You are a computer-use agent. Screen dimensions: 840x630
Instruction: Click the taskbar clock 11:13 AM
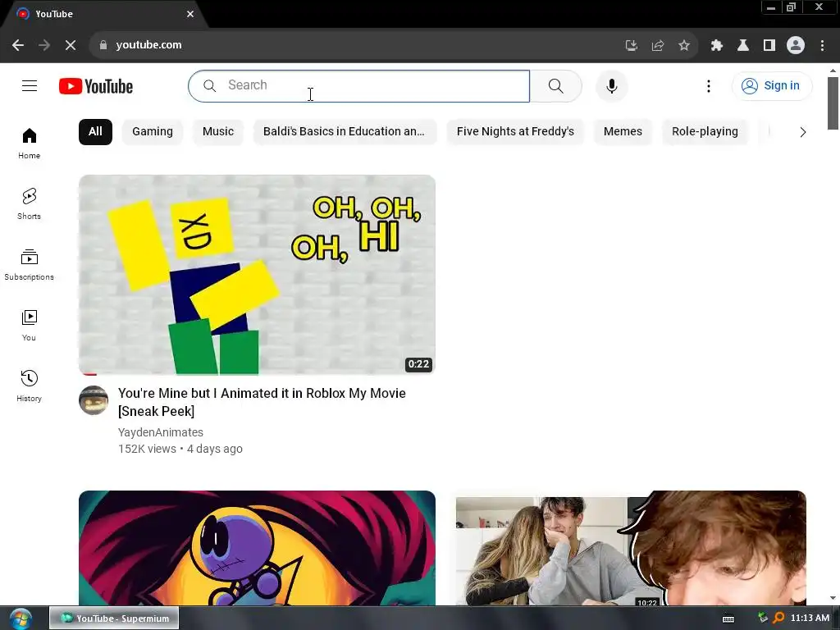coord(810,618)
